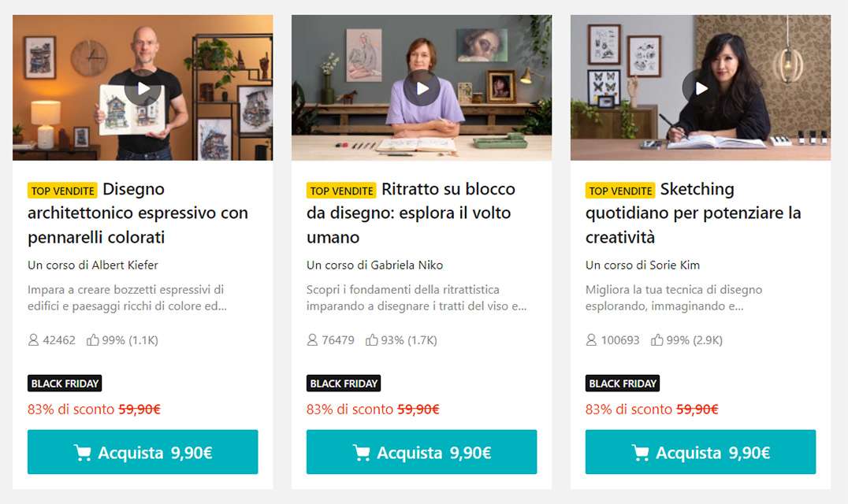Play the Albert Kiefer course video preview

143,88
